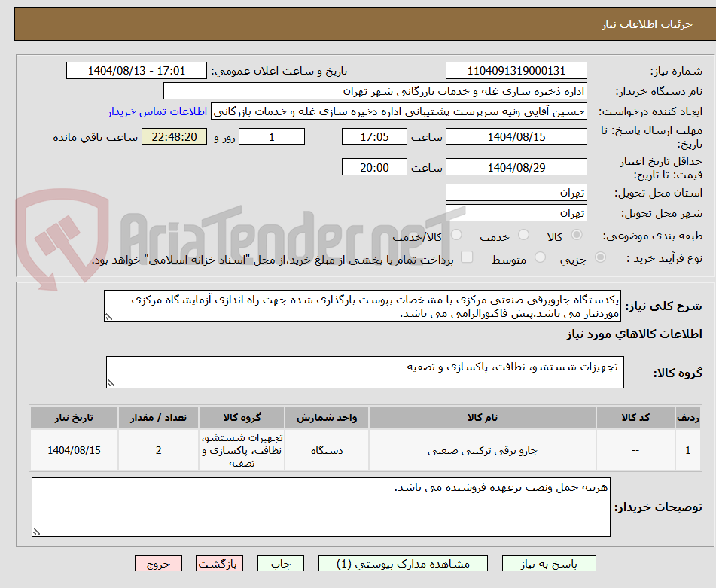716x588 pixels.
Task: Click the تاریخ و ساعت اعلان عمومی field
Action: pyautogui.click(x=136, y=70)
